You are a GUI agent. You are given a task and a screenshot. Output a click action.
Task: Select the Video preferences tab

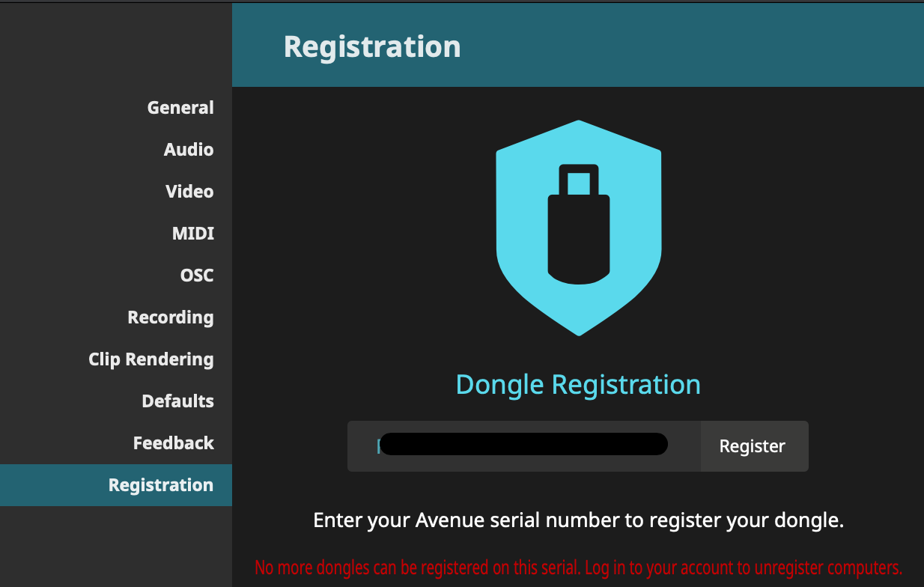click(189, 192)
